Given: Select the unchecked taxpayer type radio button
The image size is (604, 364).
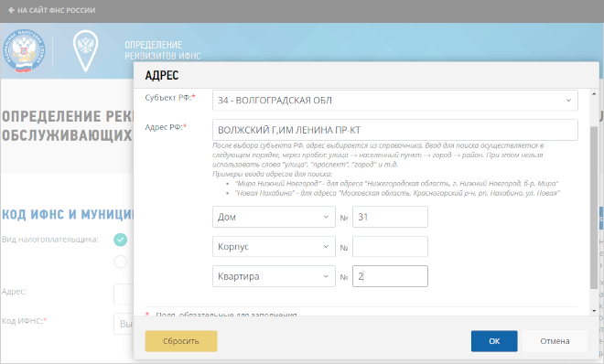Looking at the screenshot, I should point(120,262).
